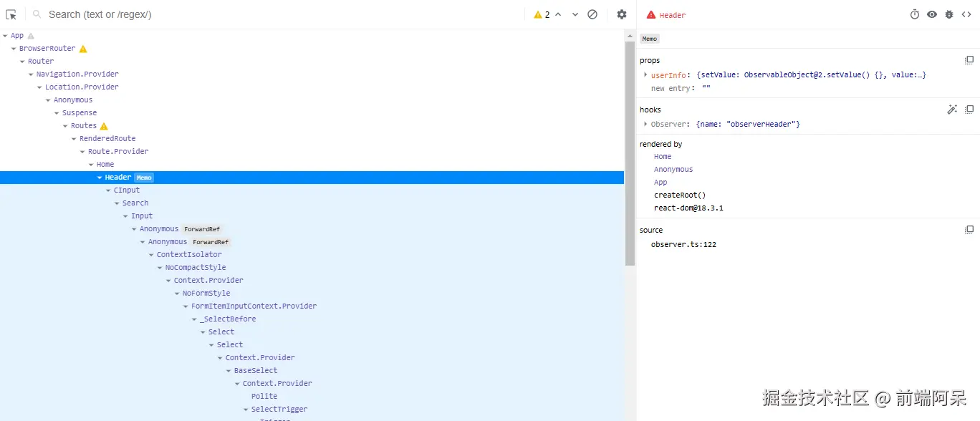
Task: Click the userInfo prop value text
Action: coord(812,74)
